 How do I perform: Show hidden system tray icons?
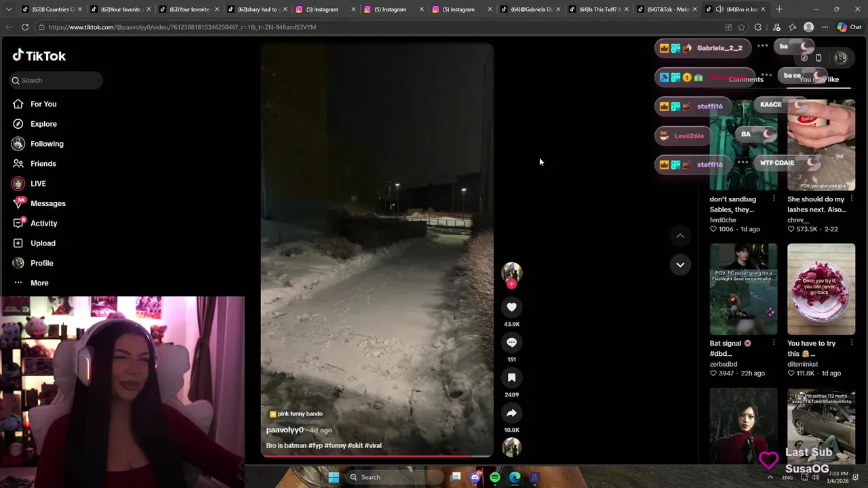(x=770, y=477)
